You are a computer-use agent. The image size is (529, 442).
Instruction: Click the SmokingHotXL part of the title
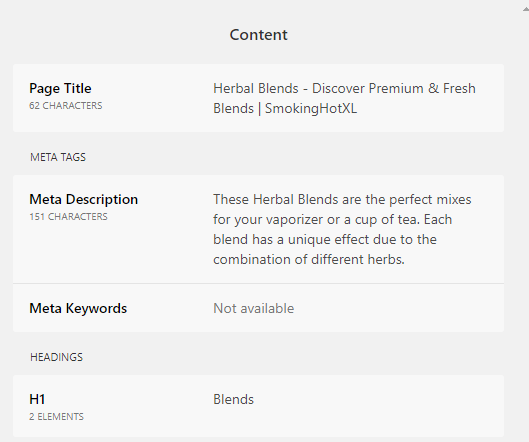click(x=311, y=109)
